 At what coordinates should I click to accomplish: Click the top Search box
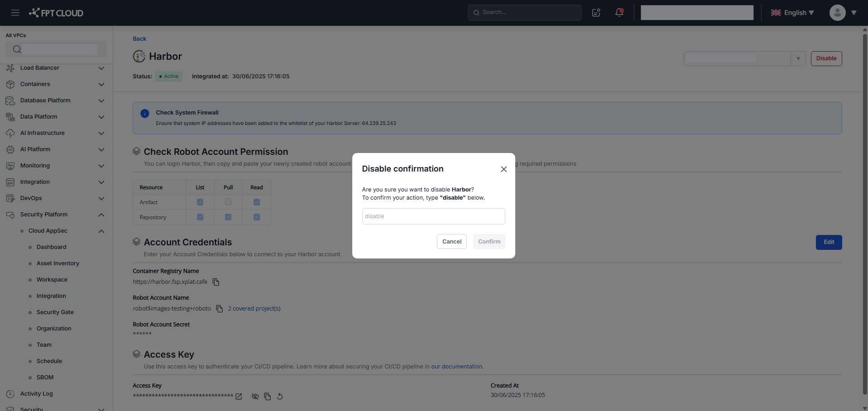525,13
